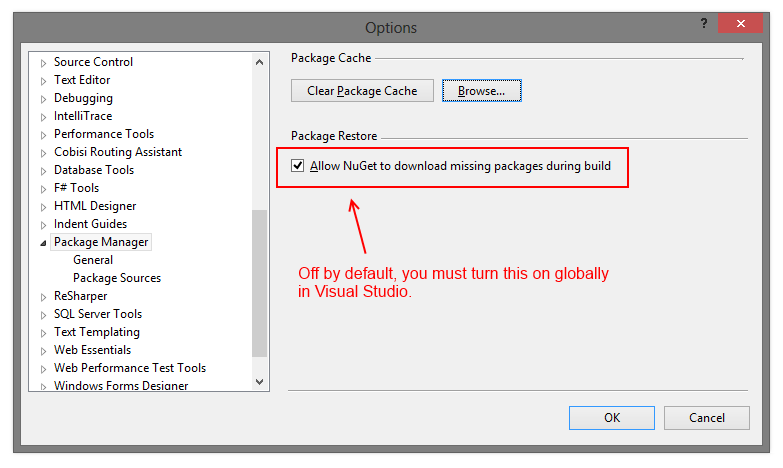Click the Browse button
783x468 pixels.
481,91
